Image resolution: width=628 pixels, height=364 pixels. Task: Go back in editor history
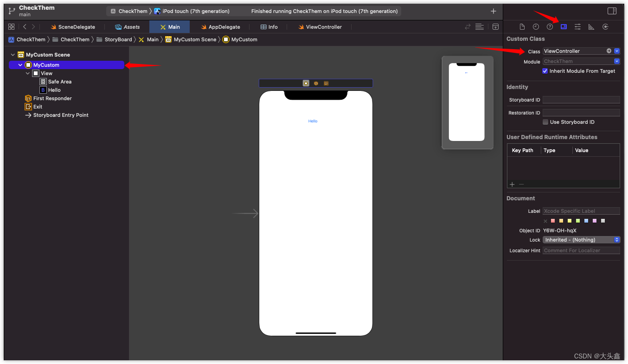pyautogui.click(x=25, y=27)
